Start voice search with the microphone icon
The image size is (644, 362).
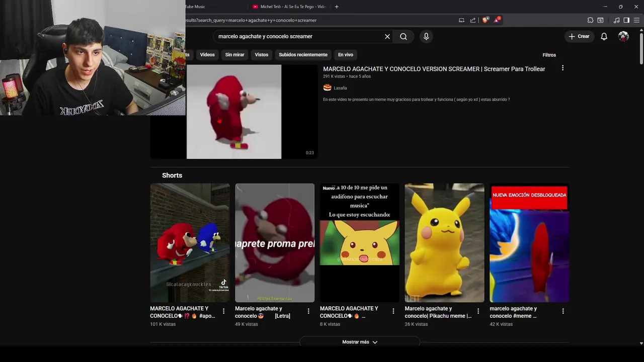coord(426,37)
